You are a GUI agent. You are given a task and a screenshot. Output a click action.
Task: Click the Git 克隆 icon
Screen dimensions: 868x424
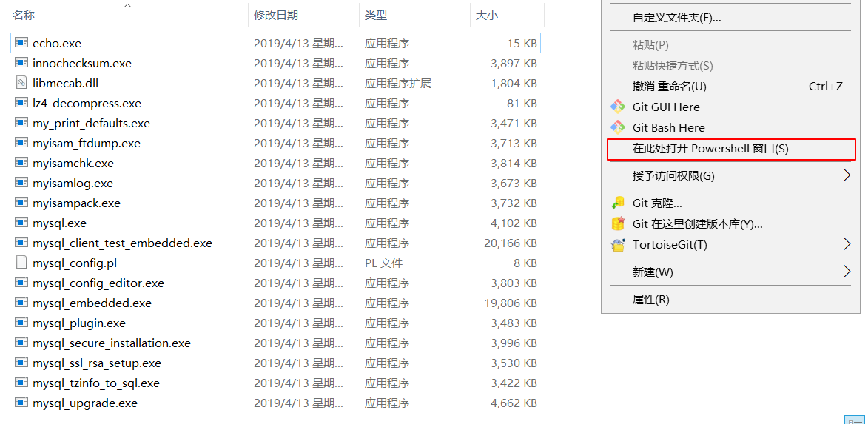coord(618,203)
